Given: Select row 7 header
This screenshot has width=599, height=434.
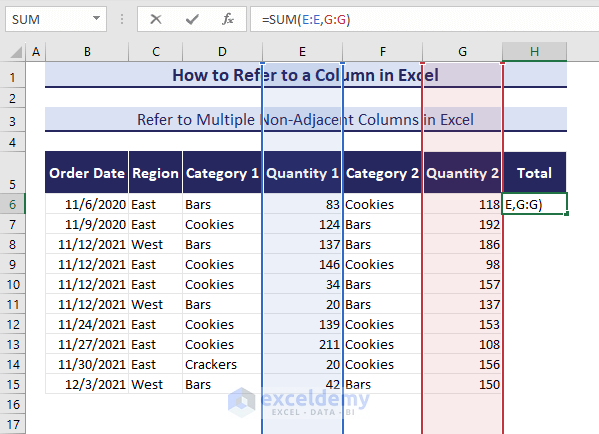Looking at the screenshot, I should 13,224.
